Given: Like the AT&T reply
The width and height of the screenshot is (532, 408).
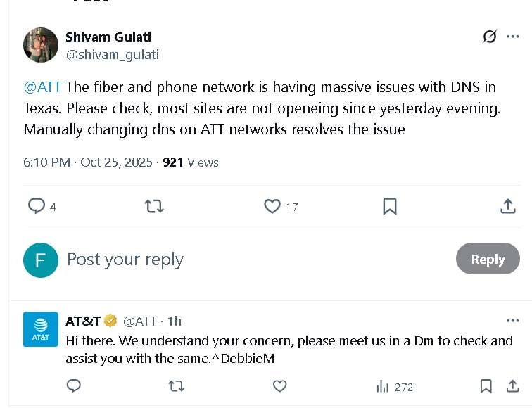Looking at the screenshot, I should tap(279, 386).
